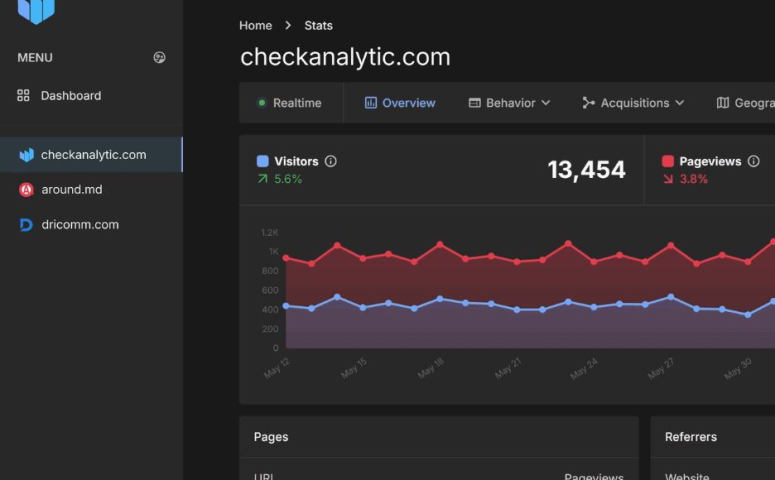Toggle the red Pageviews series swatch
Viewport: 775px width, 480px height.
[x=668, y=161]
